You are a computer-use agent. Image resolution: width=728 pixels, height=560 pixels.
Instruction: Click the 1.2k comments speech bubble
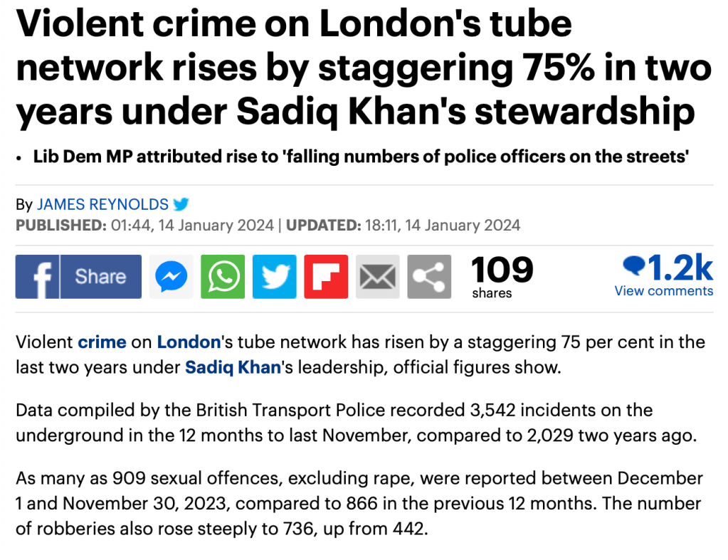[x=633, y=267]
